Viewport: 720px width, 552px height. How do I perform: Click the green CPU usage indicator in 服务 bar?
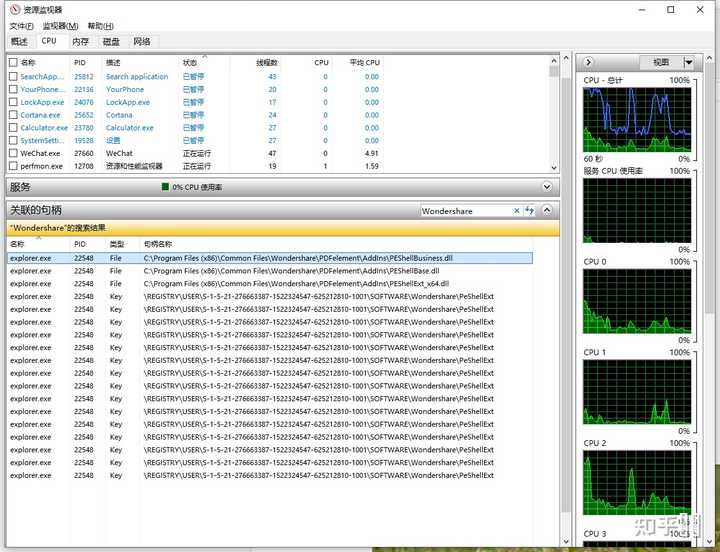point(165,187)
